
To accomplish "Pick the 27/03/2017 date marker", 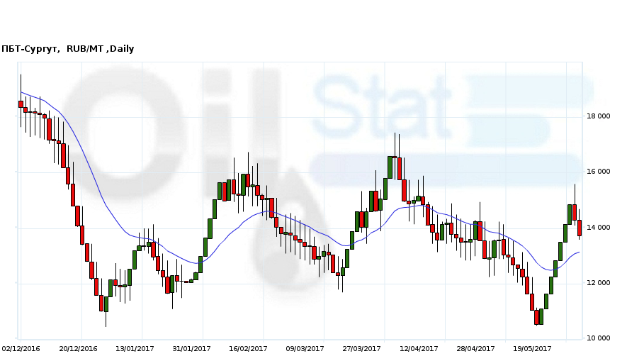I will pos(361,348).
